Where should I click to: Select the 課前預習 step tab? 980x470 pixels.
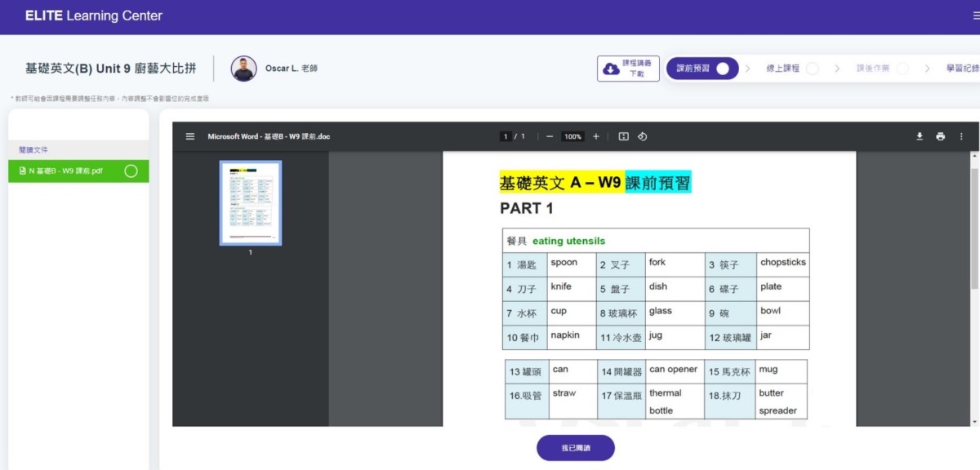[x=702, y=69]
